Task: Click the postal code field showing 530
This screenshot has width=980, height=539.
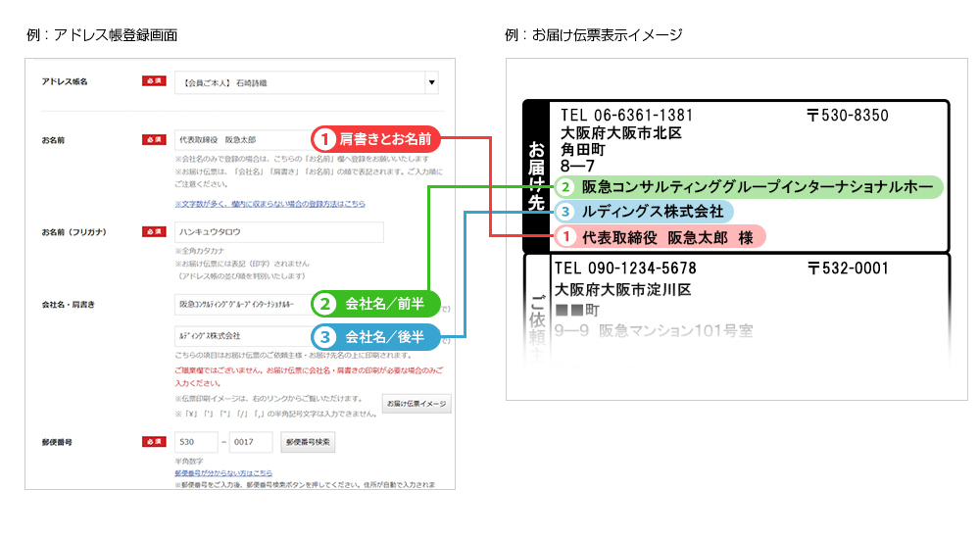Action: [196, 442]
